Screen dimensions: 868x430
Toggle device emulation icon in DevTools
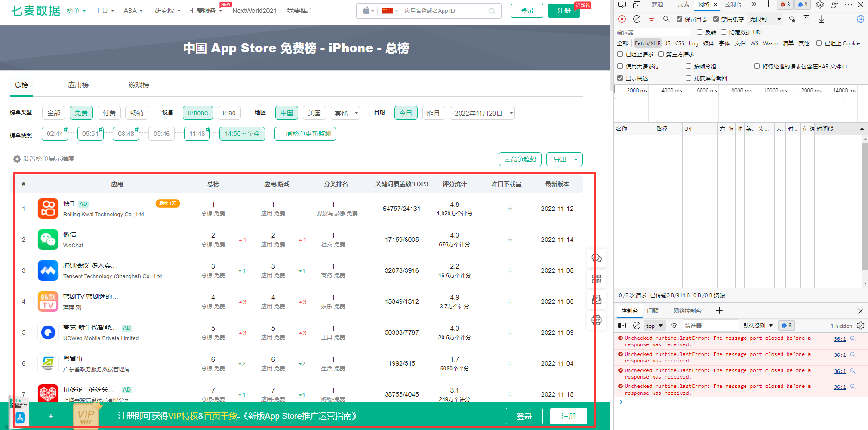click(637, 5)
